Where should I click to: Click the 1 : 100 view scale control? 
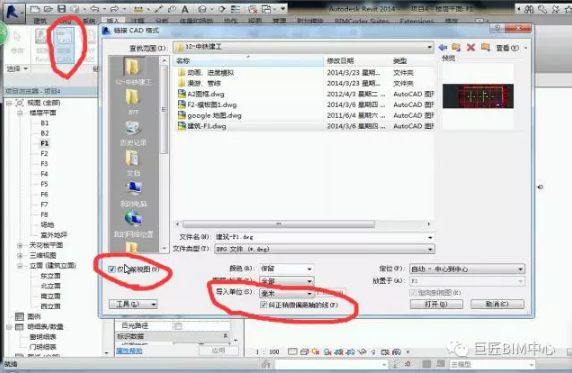(267, 352)
